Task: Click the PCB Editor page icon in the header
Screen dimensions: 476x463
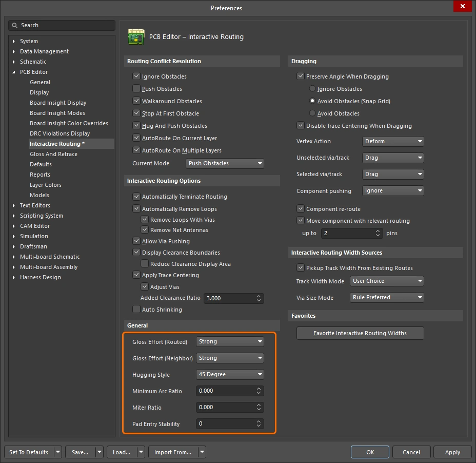Action: click(136, 36)
